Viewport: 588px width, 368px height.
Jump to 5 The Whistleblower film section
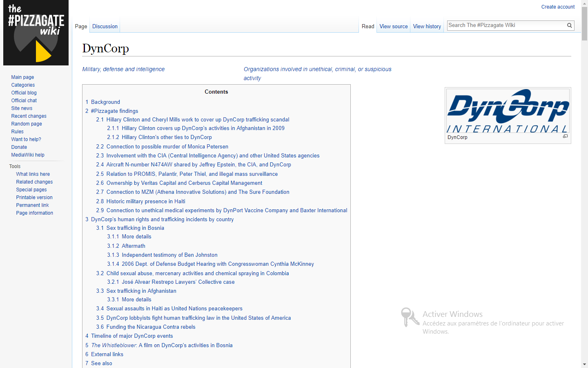159,346
